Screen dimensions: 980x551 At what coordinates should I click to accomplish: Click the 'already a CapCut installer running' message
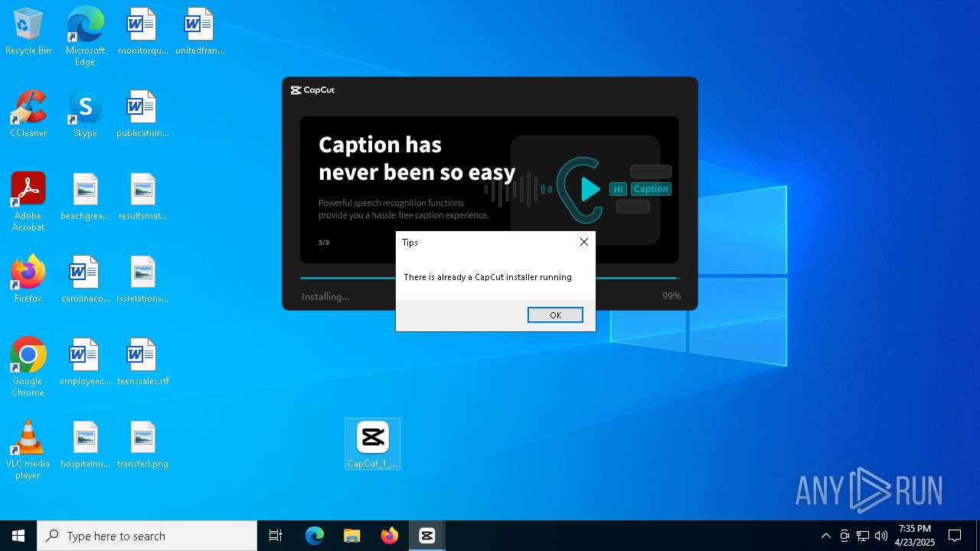[x=488, y=277]
